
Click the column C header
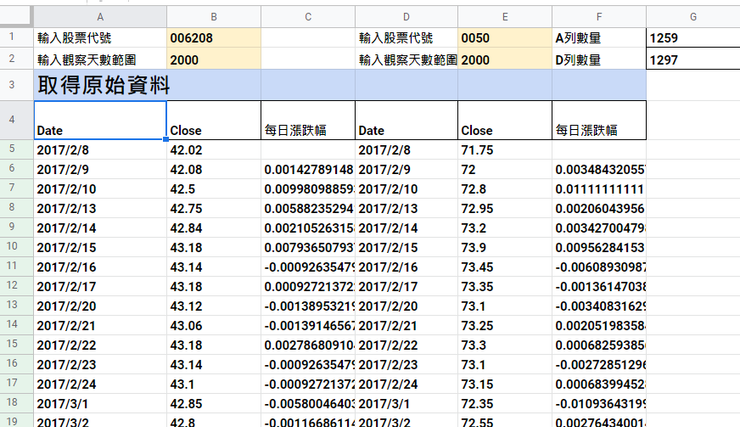[308, 17]
